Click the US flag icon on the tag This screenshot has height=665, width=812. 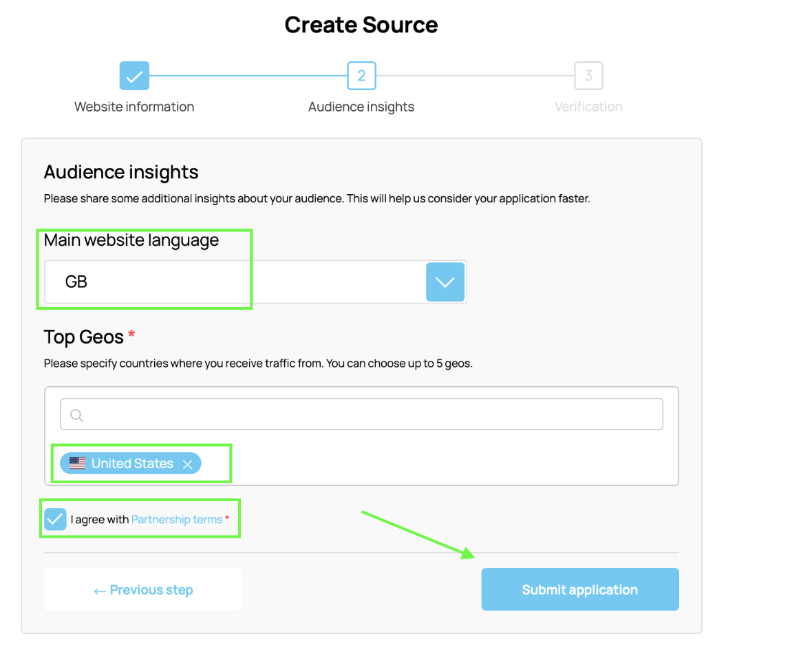[x=77, y=463]
